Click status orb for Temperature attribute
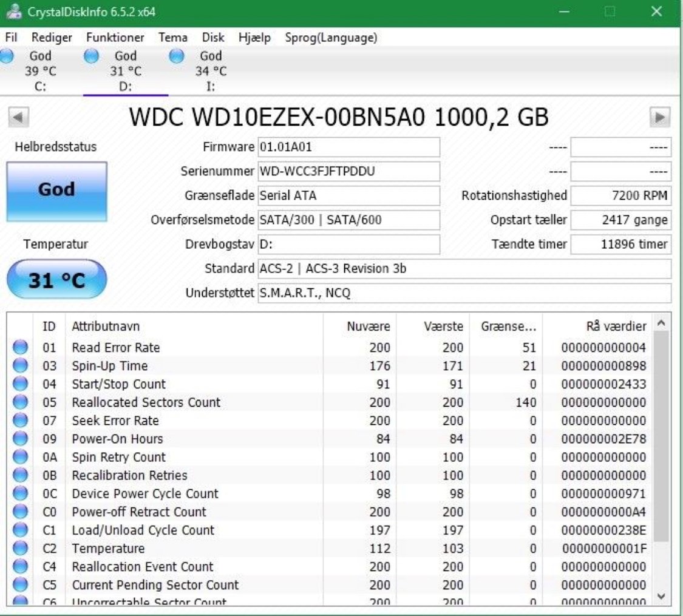Viewport: 683px width, 616px height. coord(20,549)
